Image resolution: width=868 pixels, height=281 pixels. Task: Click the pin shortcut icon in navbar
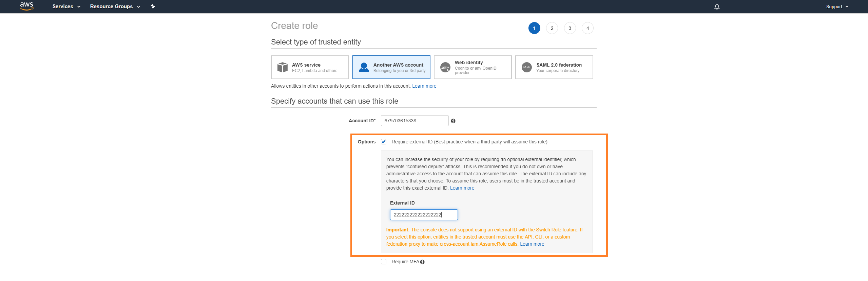153,6
